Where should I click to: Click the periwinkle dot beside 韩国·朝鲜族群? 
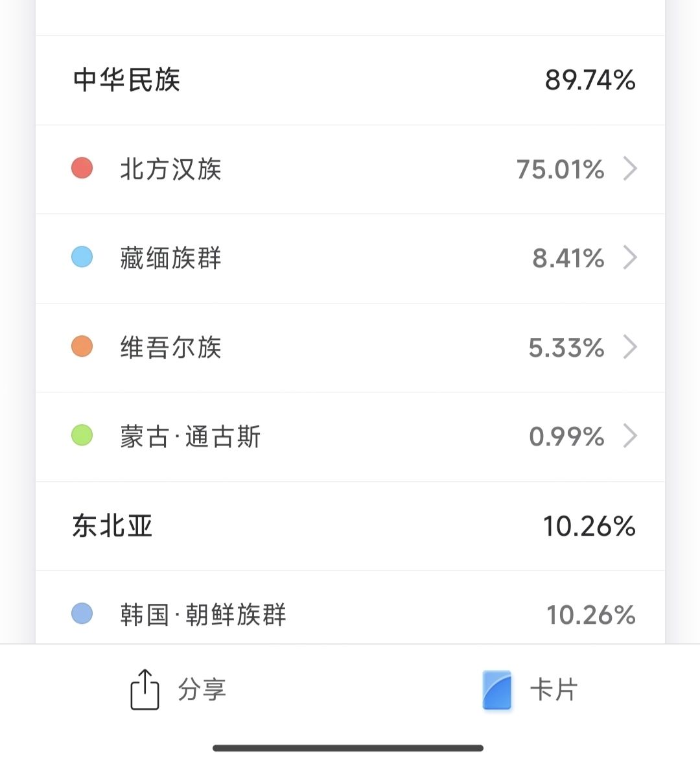tap(82, 614)
